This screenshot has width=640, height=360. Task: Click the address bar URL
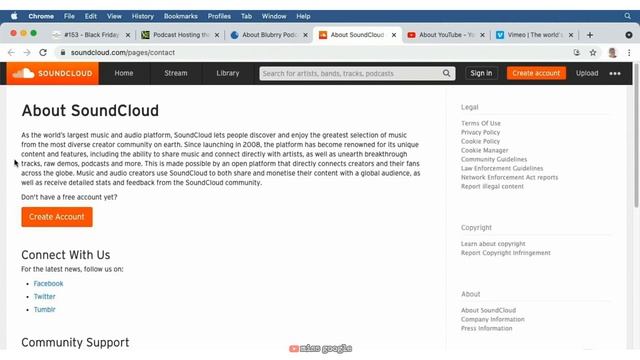tap(122, 53)
